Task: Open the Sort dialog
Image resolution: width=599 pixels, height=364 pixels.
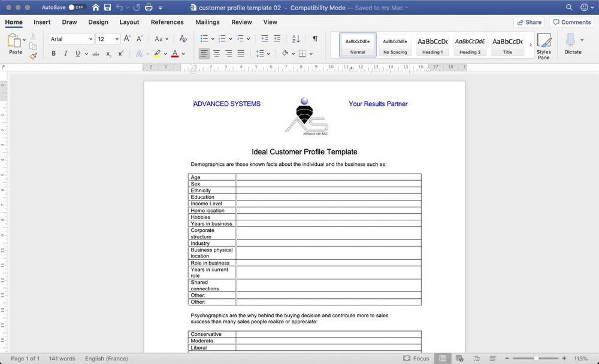Action: point(296,39)
